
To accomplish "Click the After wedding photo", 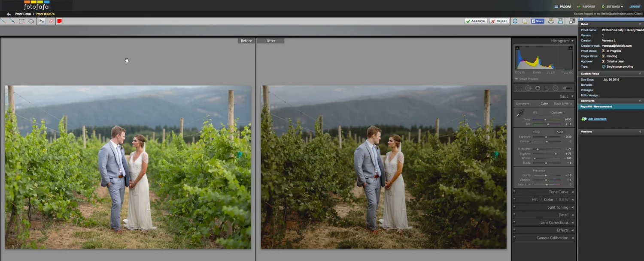I will pos(383,167).
